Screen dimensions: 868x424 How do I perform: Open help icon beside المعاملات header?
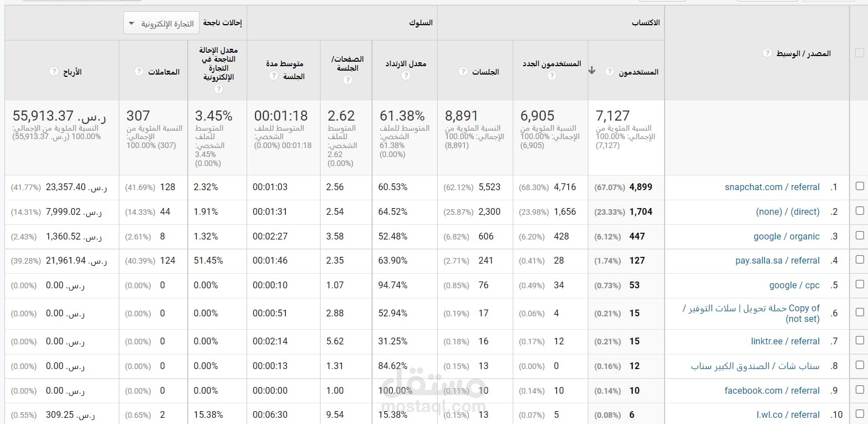[140, 72]
